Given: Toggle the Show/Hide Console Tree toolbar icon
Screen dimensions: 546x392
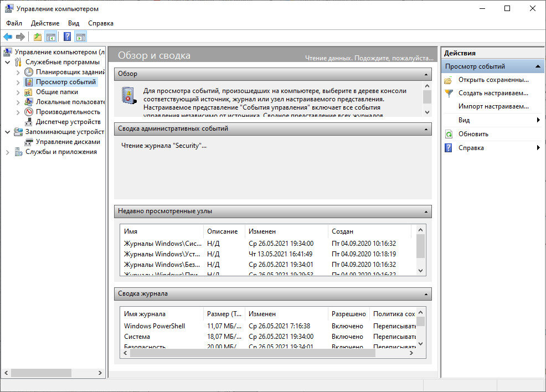Looking at the screenshot, I should tap(51, 37).
